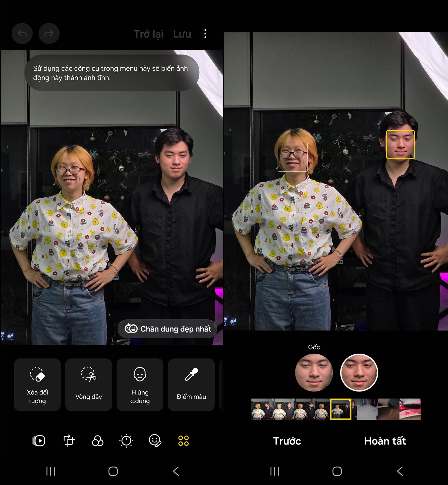
Task: Select the yellow-highlighted frame in filmstrip
Action: click(340, 409)
